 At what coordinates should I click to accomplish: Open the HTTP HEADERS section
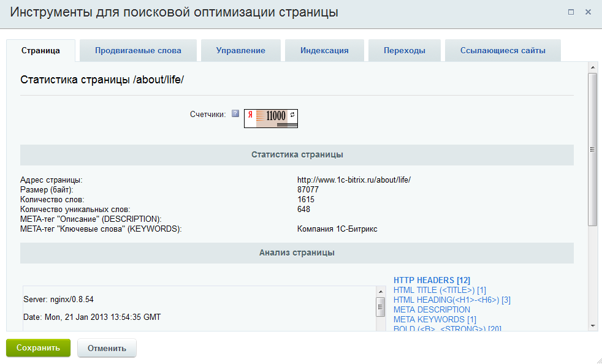tap(432, 280)
